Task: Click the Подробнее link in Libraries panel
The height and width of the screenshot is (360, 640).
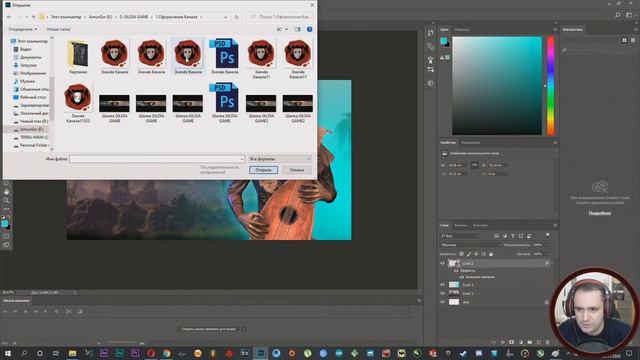Action: 600,213
